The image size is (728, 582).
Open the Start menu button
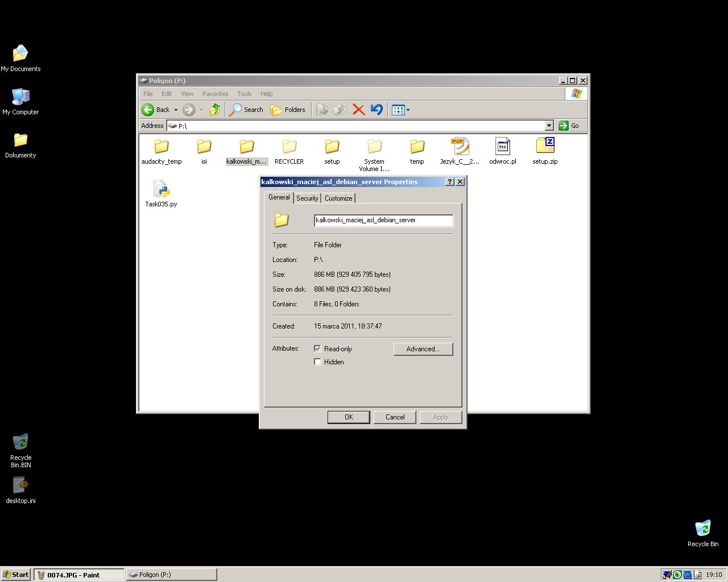click(x=15, y=575)
